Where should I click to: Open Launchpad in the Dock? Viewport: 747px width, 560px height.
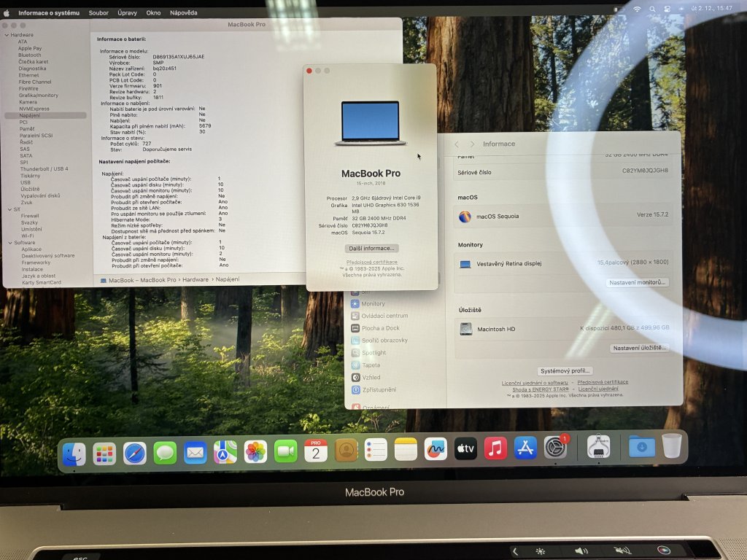point(104,454)
